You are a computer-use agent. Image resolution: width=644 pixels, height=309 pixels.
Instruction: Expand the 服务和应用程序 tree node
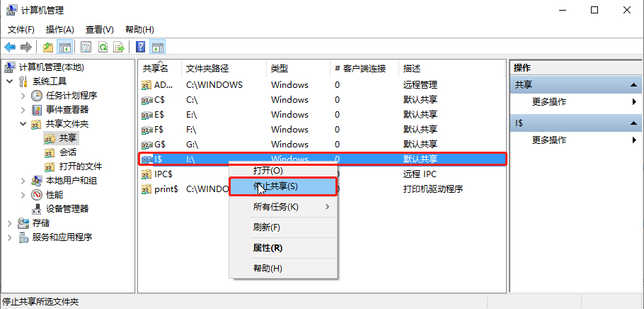tap(10, 237)
